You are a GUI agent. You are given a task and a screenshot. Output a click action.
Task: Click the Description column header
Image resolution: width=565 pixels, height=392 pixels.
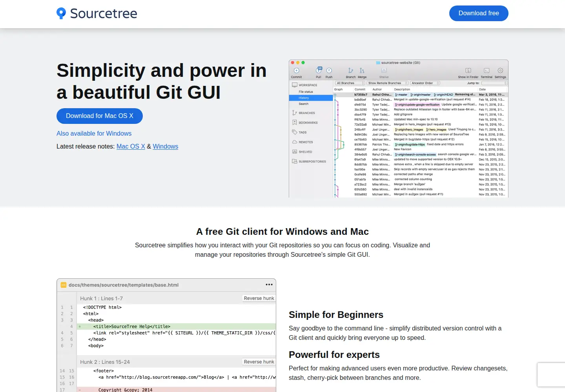click(x=402, y=89)
